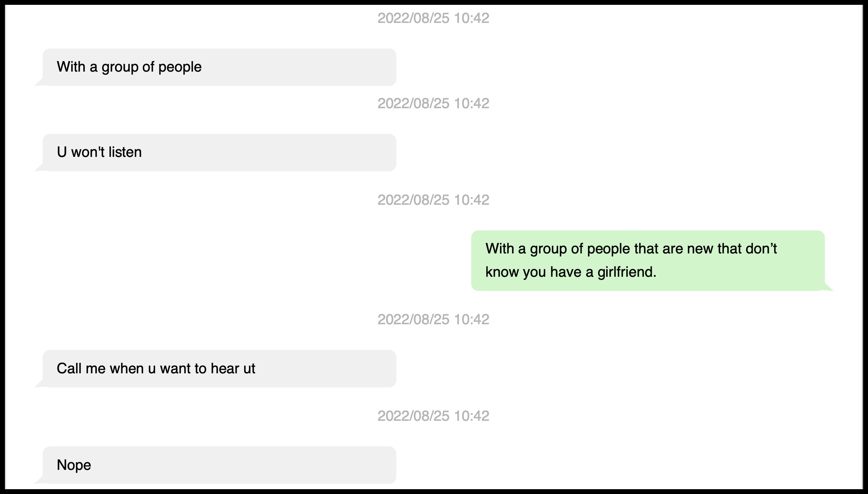Viewport: 868px width, 494px height.
Task: Click the word 'new' in the green bubble
Action: coord(700,249)
